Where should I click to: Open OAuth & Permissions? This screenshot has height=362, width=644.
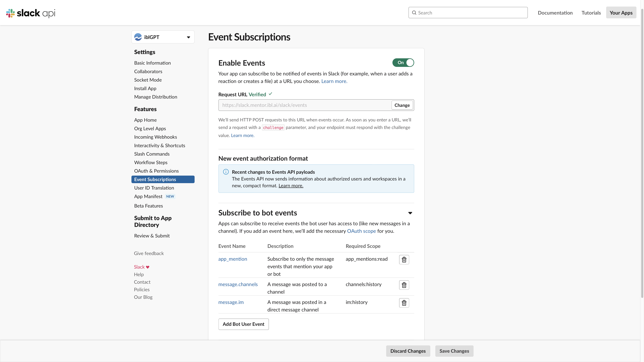click(x=156, y=171)
